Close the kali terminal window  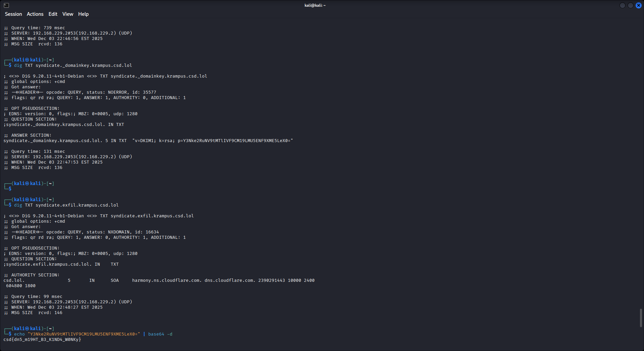[639, 5]
